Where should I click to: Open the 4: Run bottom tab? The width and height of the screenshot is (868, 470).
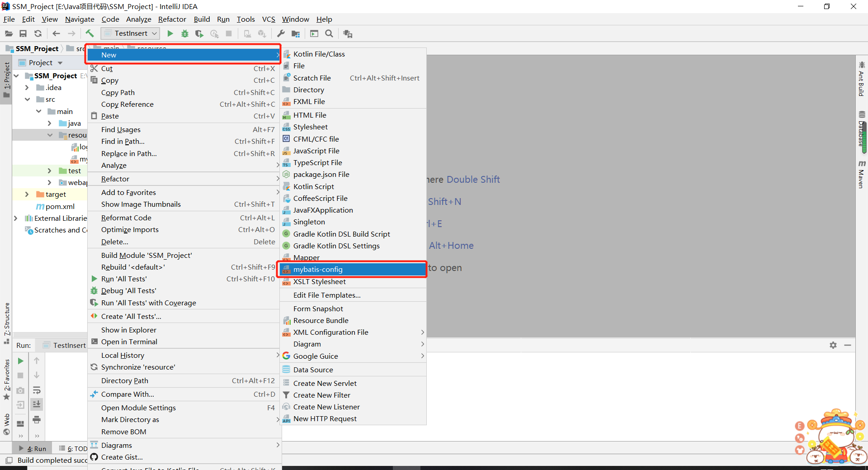(33, 448)
